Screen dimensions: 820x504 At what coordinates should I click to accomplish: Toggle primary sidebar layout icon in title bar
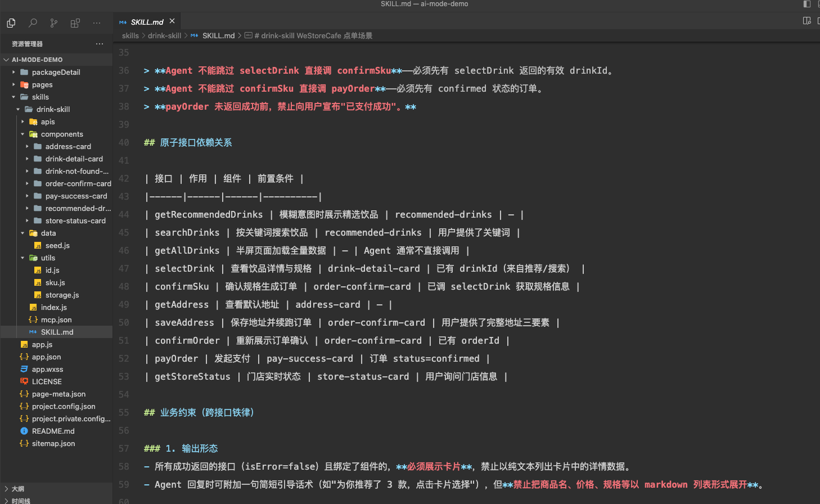[807, 4]
